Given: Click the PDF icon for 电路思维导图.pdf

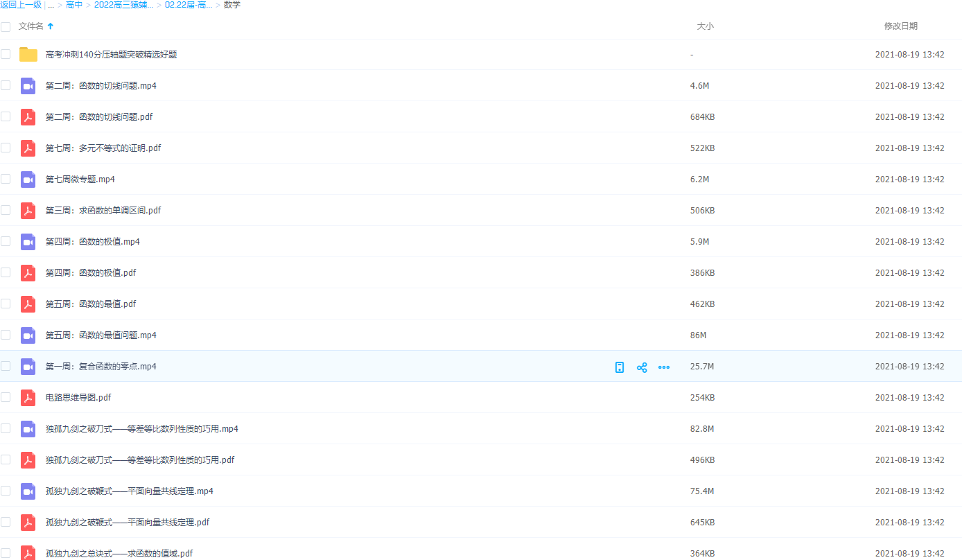Looking at the screenshot, I should click(28, 398).
